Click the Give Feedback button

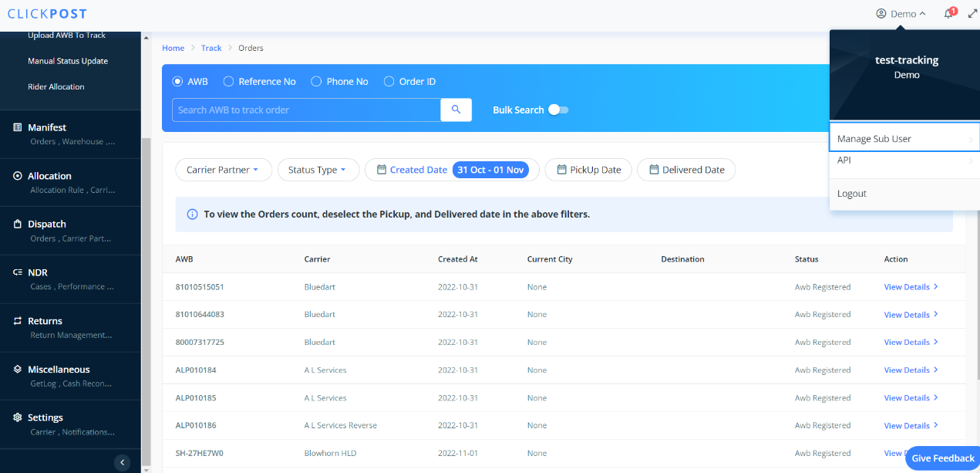point(943,458)
